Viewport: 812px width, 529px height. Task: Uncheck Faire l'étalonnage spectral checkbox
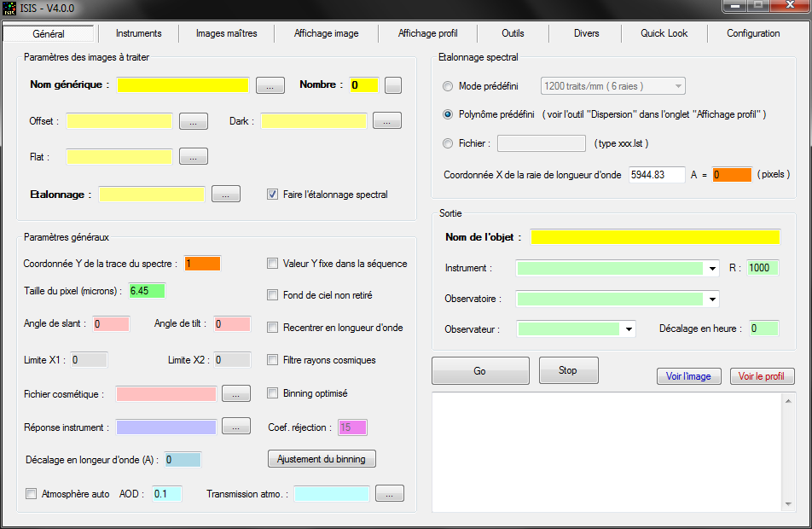pyautogui.click(x=273, y=195)
